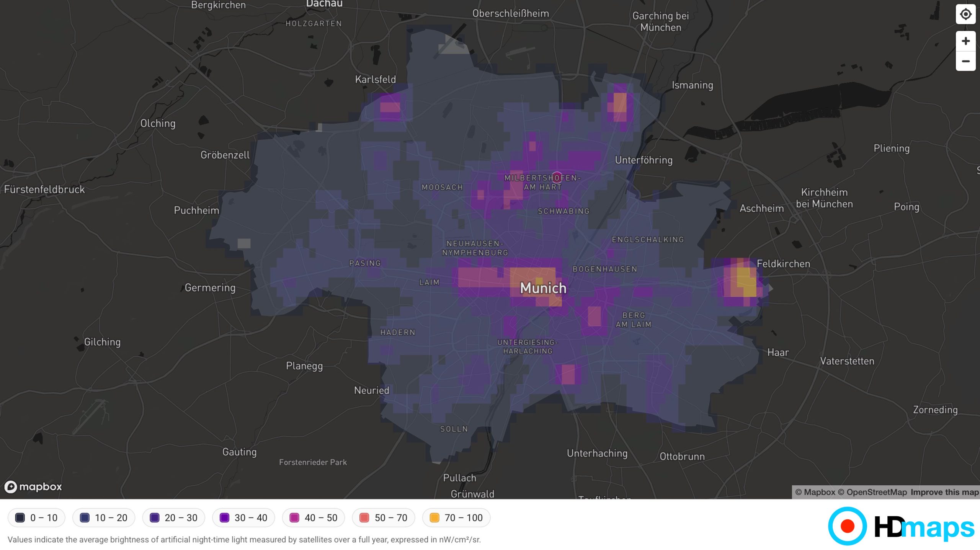The height and width of the screenshot is (550, 980).
Task: Select the 20–30 legend entry
Action: pyautogui.click(x=173, y=517)
